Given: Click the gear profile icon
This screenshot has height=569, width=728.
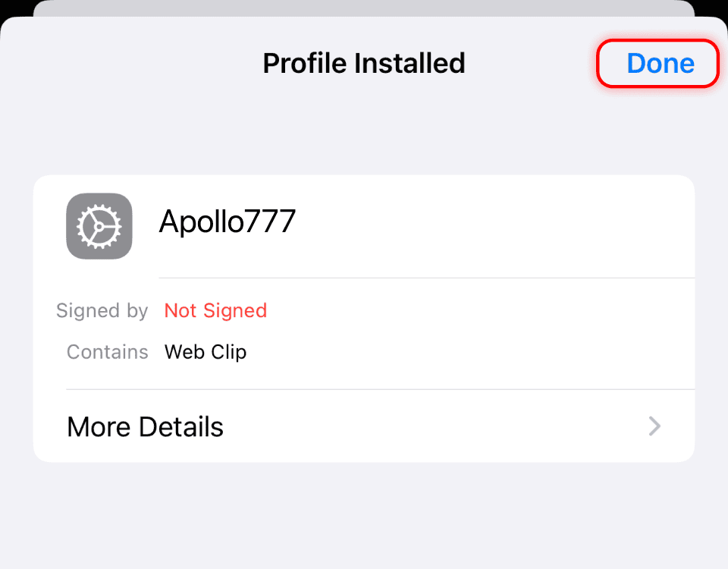Looking at the screenshot, I should point(99,226).
